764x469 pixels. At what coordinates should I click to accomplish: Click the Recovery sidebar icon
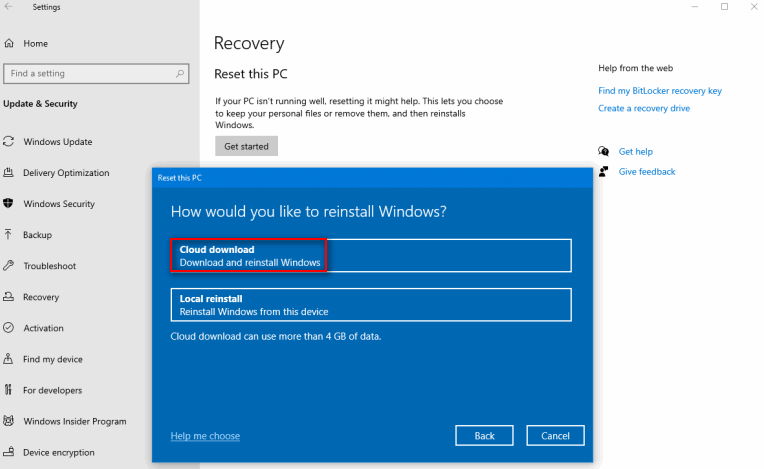[x=8, y=297]
